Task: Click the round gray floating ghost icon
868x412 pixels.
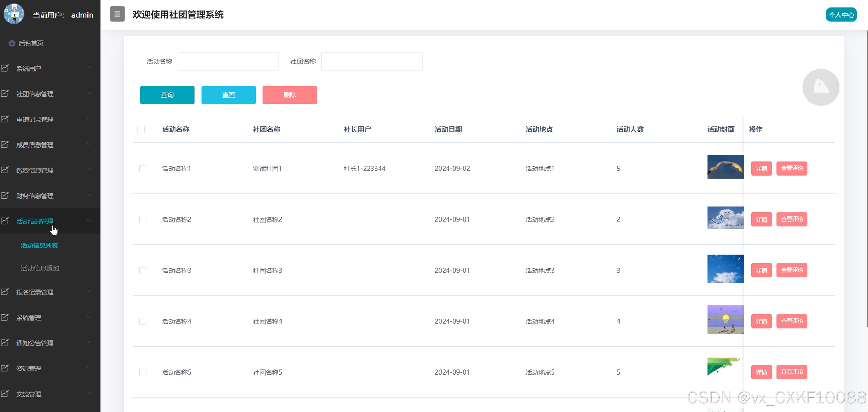Action: (x=821, y=87)
